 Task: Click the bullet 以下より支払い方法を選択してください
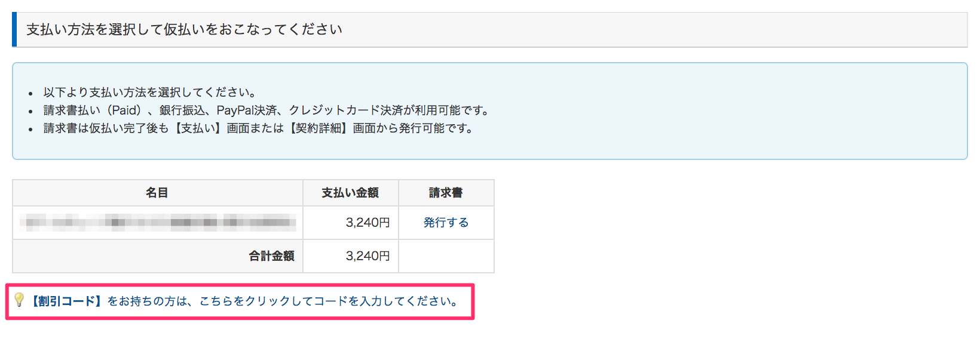150,93
